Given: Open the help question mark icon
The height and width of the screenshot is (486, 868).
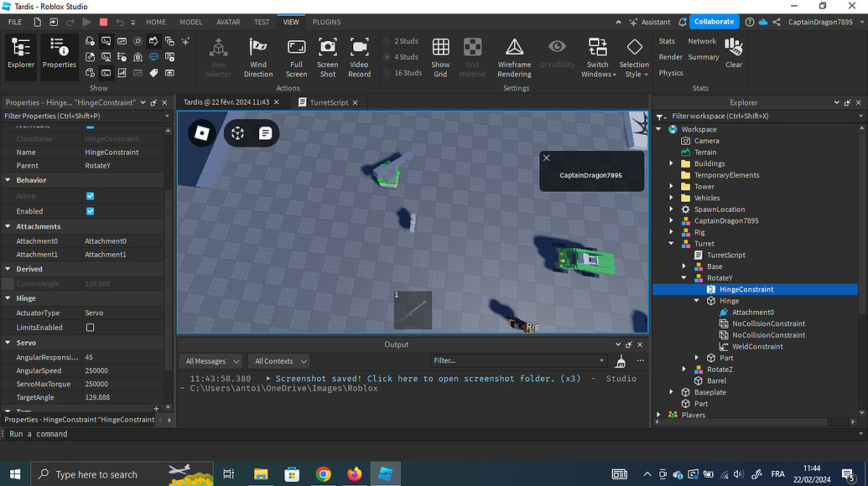Looking at the screenshot, I should click(x=750, y=22).
